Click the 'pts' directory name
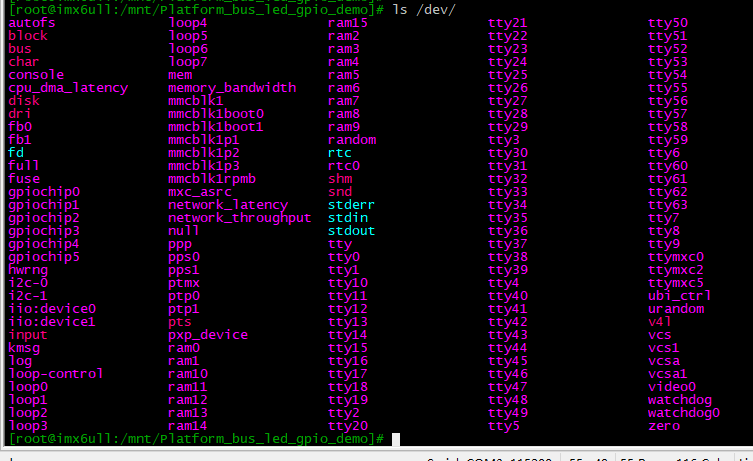 180,322
